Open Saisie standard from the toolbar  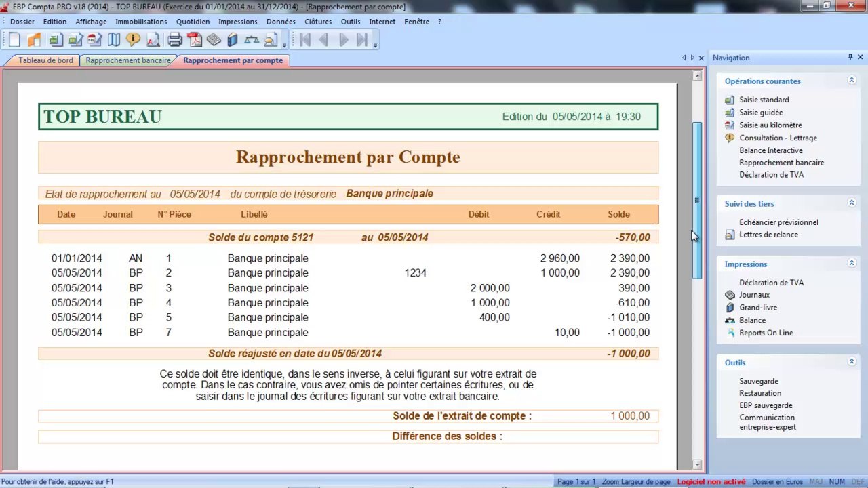(x=56, y=40)
